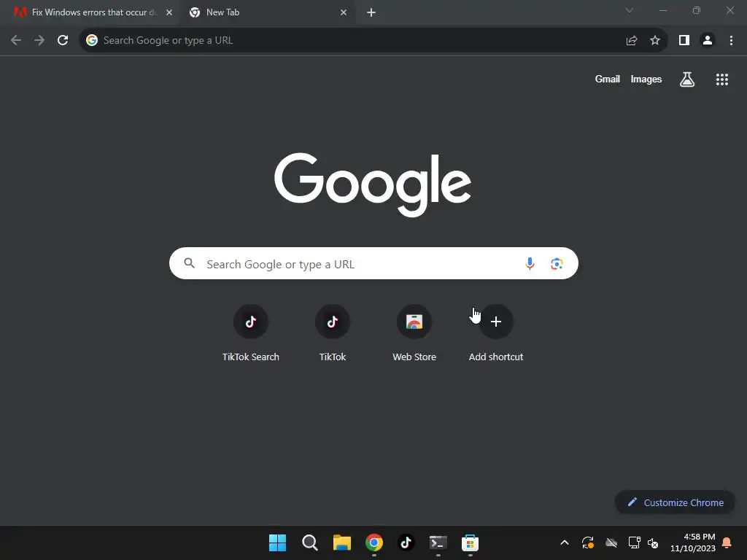Open the TikTok app in taskbar
The image size is (747, 560).
(406, 542)
